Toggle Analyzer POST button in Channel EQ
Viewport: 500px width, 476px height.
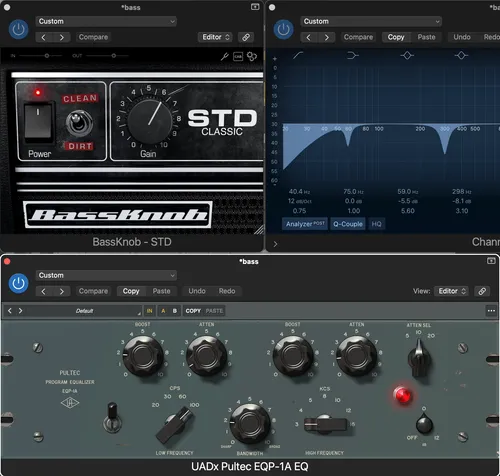[x=305, y=224]
